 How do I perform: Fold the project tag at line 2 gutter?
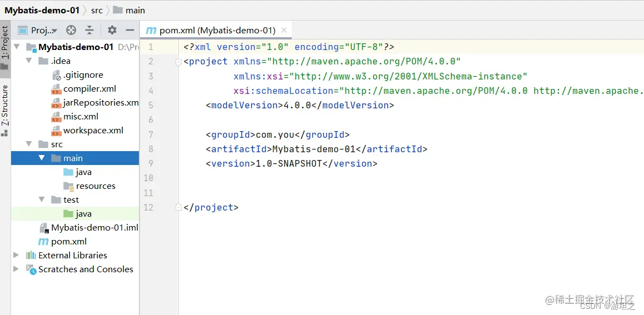(178, 62)
